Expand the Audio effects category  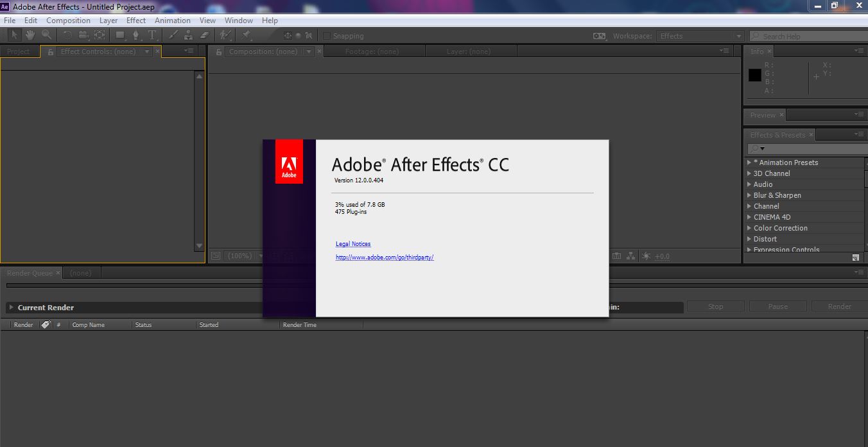pyautogui.click(x=749, y=184)
